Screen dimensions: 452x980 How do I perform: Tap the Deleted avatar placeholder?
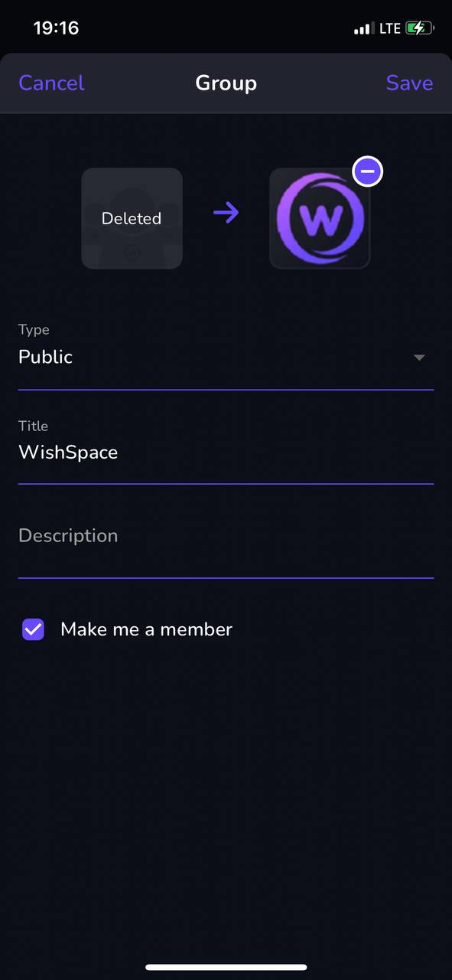[x=132, y=218]
